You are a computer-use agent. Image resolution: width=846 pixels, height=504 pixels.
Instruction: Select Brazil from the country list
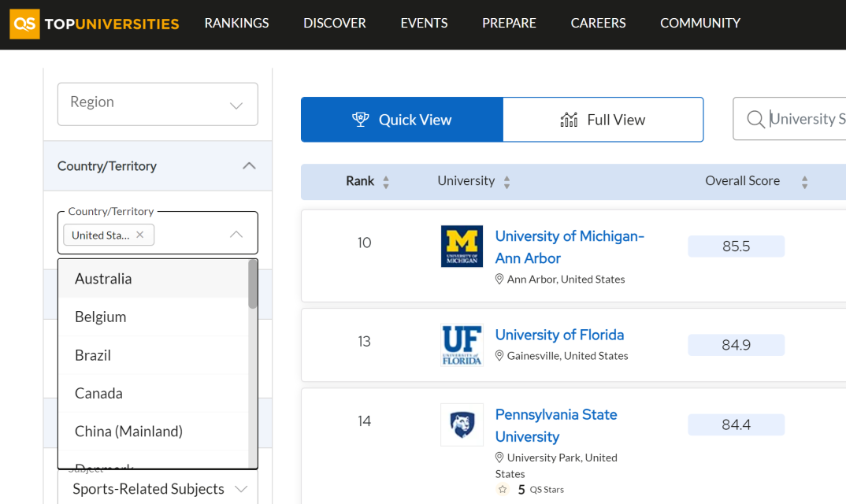(154, 355)
